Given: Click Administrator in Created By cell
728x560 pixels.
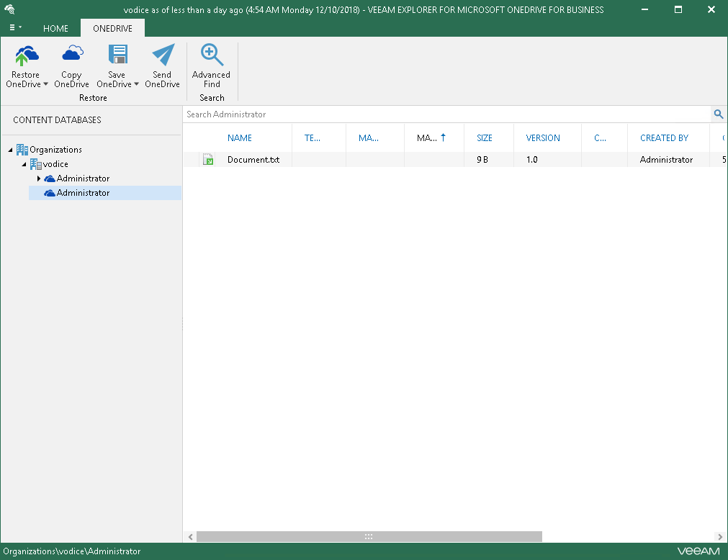Looking at the screenshot, I should (666, 160).
